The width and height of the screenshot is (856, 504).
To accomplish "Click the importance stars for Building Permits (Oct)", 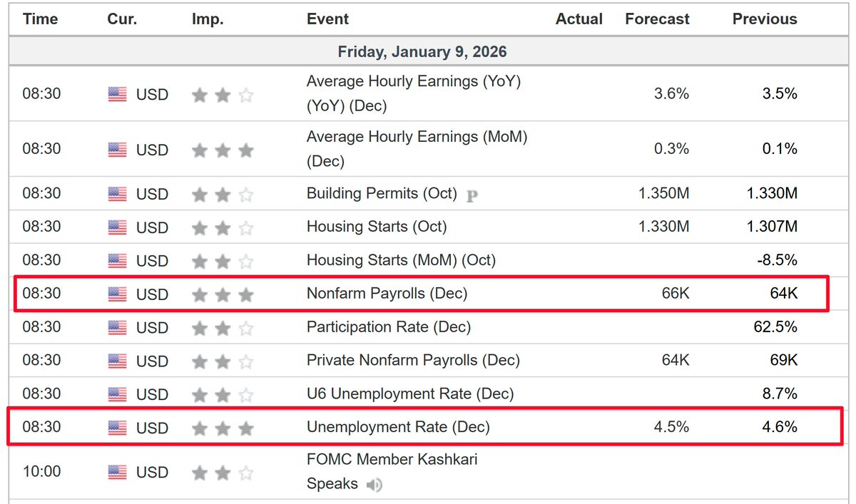I will click(x=223, y=194).
